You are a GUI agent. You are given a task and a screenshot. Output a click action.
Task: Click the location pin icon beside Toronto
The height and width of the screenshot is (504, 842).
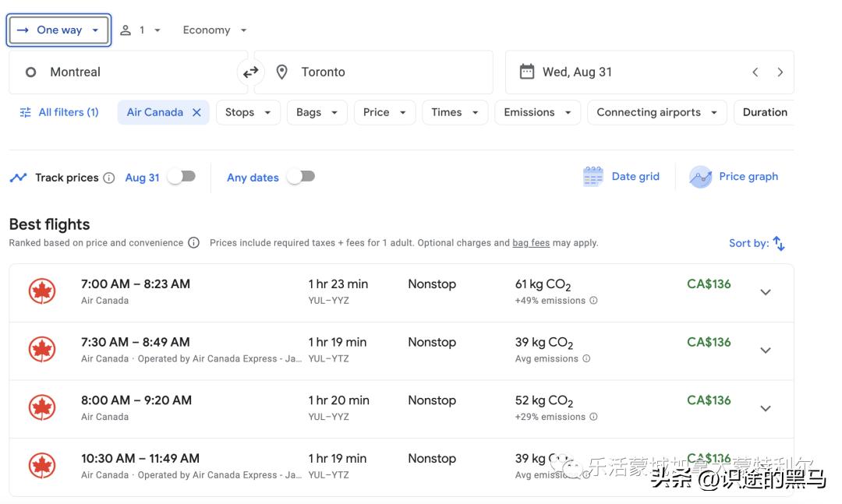coord(281,72)
